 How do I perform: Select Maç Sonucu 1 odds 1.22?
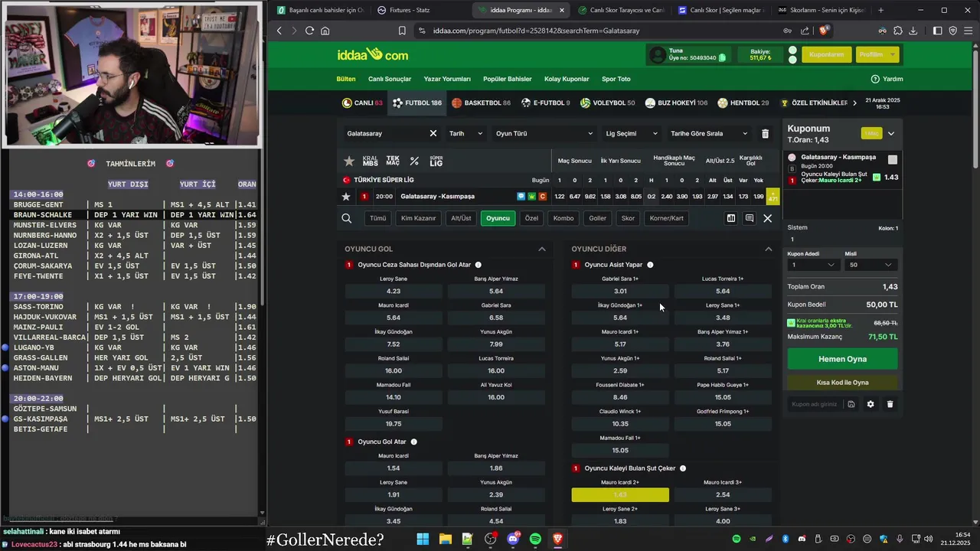[560, 197]
